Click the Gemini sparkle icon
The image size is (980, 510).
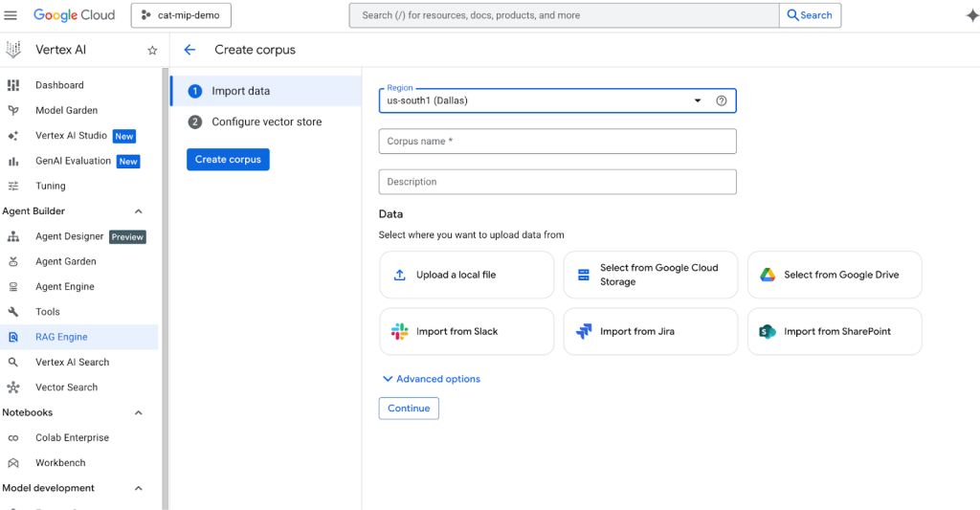coord(972,15)
